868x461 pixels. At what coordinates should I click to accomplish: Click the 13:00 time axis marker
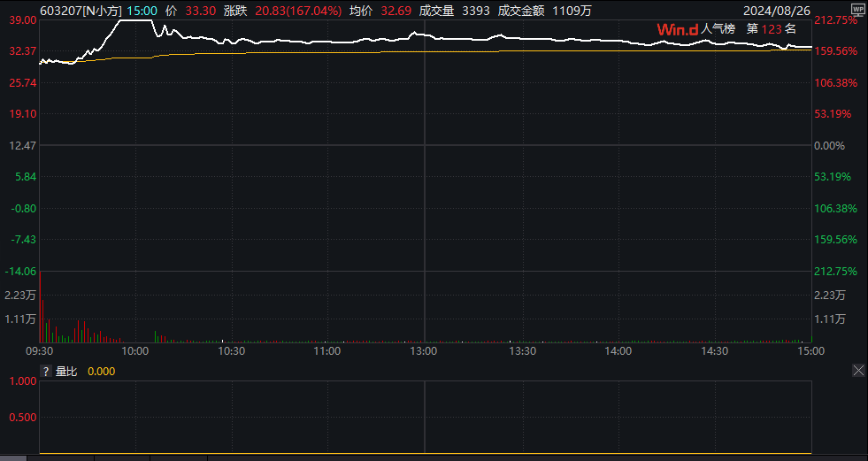click(x=424, y=351)
